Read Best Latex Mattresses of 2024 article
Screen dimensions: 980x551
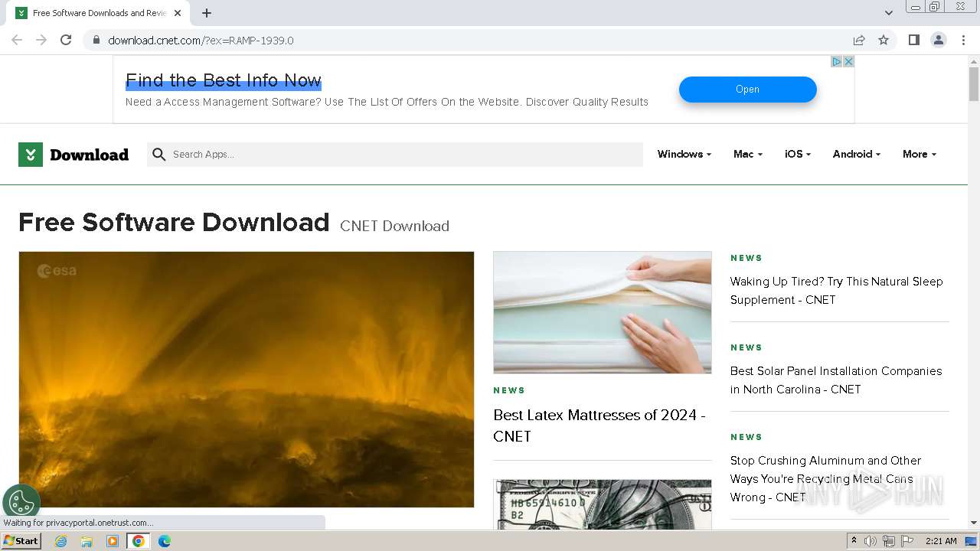pos(599,425)
